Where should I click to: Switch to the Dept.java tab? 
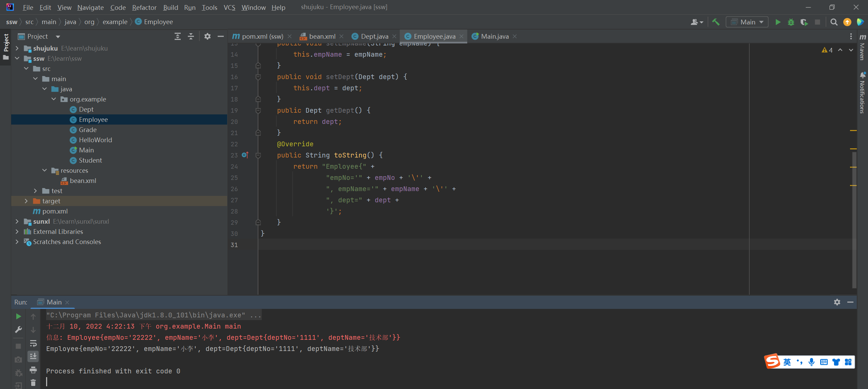point(374,36)
